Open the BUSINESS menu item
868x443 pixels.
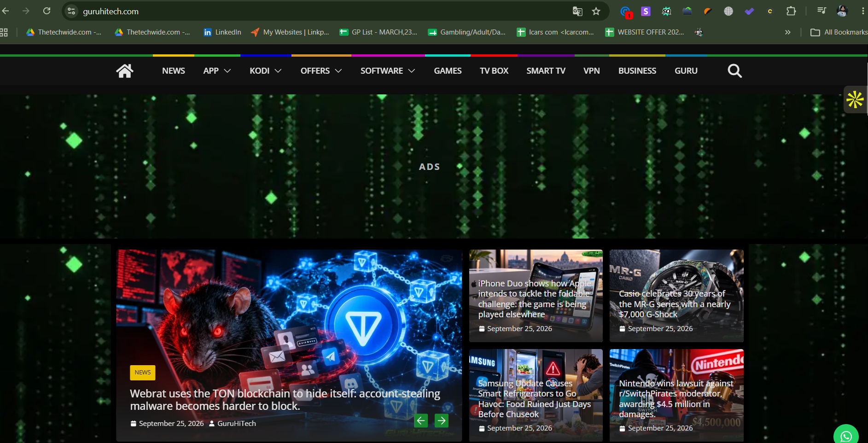click(637, 71)
